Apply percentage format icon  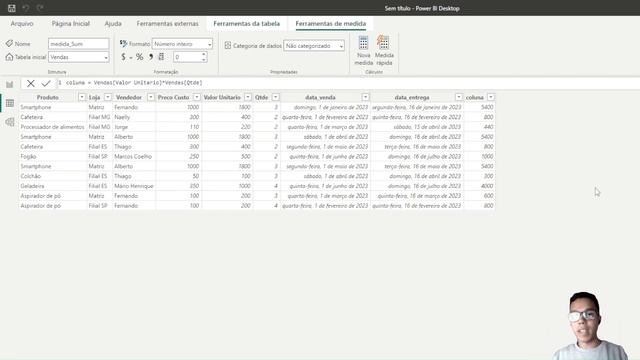140,57
